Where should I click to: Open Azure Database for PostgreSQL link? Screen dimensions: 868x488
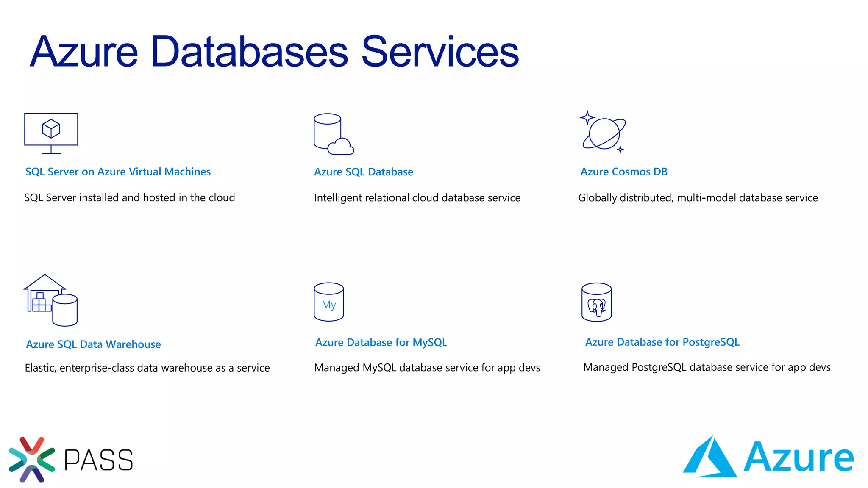pos(662,342)
